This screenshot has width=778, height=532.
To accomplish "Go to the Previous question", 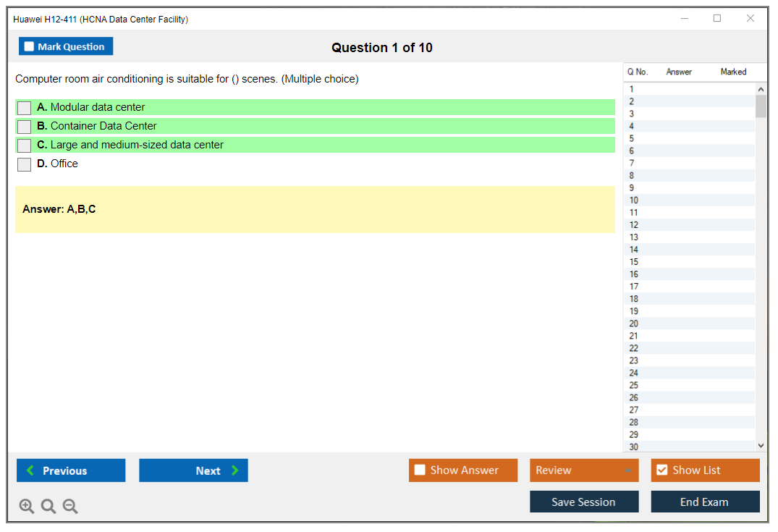I will coord(71,470).
